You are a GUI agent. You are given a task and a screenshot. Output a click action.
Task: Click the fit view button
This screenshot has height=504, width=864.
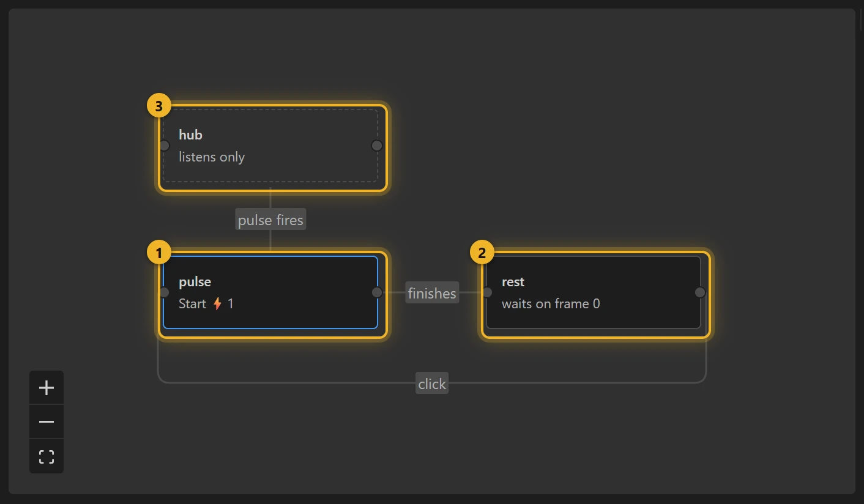[47, 456]
